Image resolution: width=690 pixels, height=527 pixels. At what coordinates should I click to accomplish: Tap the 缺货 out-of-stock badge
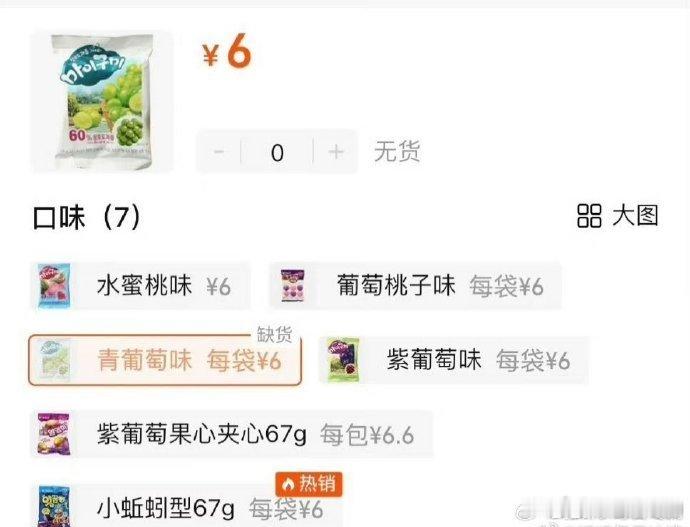coord(275,335)
